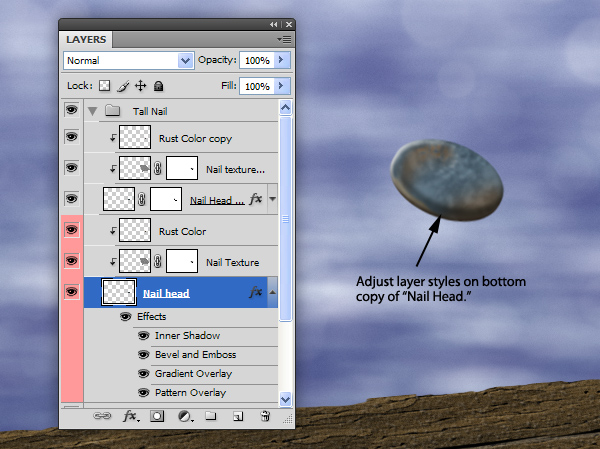Viewport: 600px width, 449px height.
Task: Select the Nail Head ... layer name
Action: (x=217, y=200)
